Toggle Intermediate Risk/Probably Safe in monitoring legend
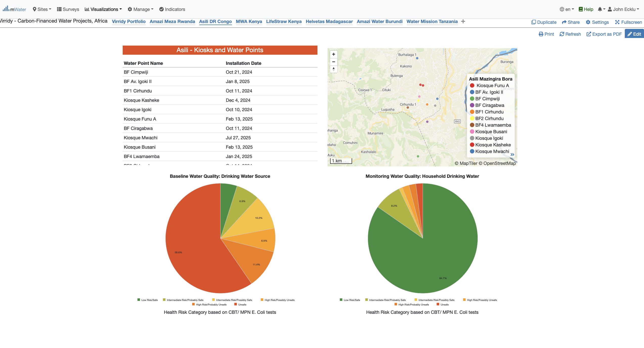Image resolution: width=644 pixels, height=348 pixels. coord(385,300)
